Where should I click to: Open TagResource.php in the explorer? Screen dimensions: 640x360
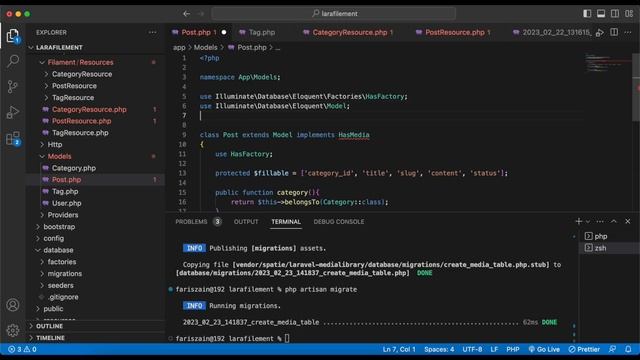click(x=80, y=133)
